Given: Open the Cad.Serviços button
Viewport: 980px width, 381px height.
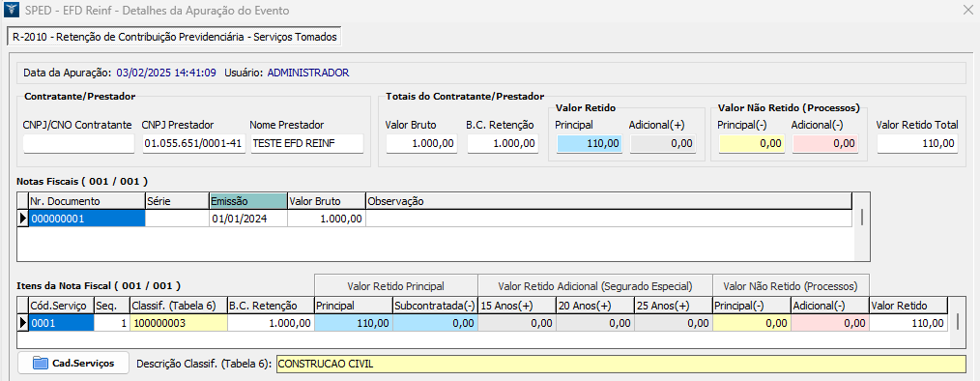Looking at the screenshot, I should (x=73, y=363).
